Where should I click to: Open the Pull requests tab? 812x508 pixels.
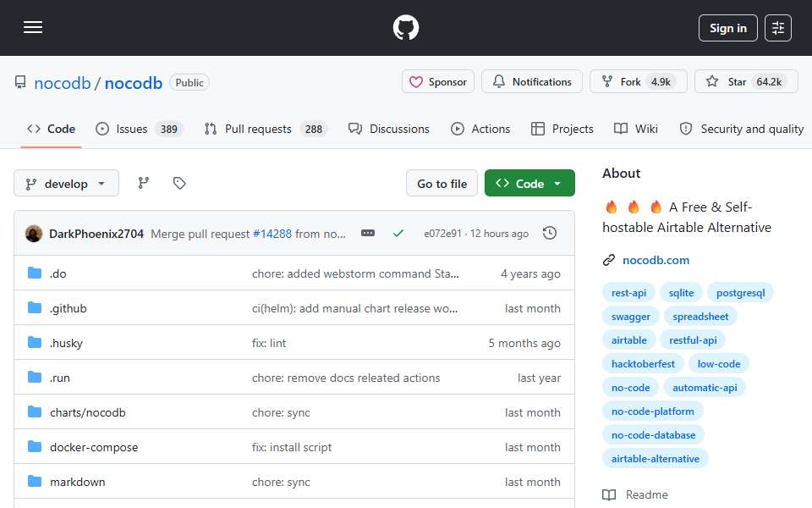(x=266, y=129)
